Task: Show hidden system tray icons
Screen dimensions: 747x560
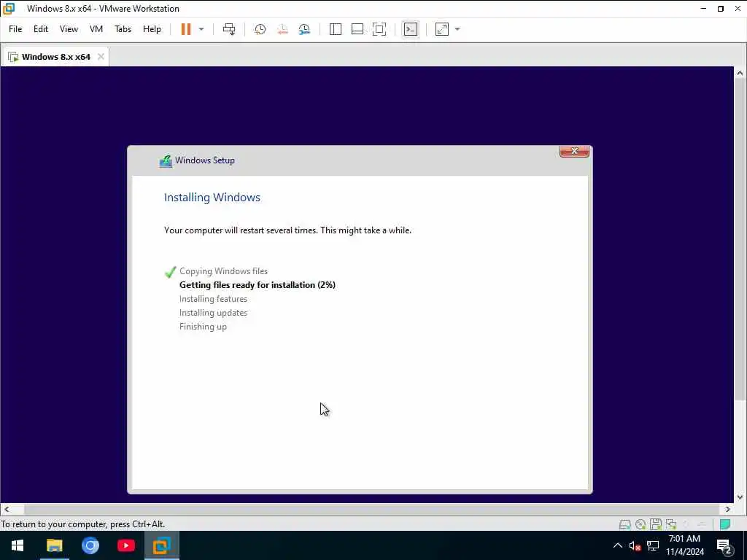Action: [x=617, y=545]
